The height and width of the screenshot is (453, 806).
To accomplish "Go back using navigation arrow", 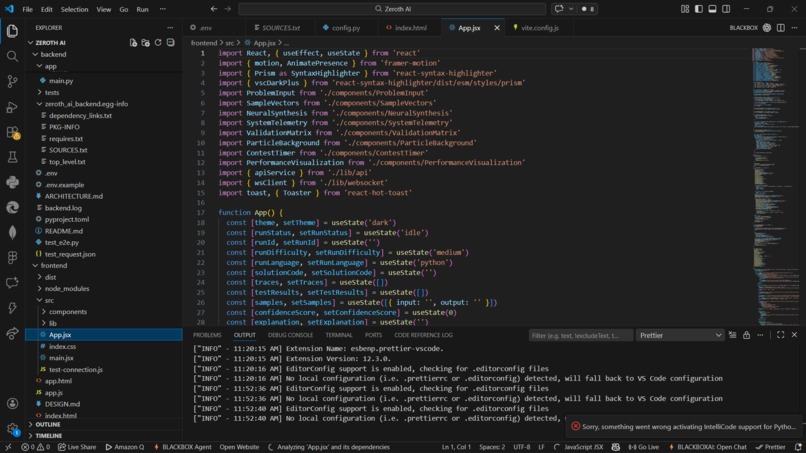I will [214, 9].
